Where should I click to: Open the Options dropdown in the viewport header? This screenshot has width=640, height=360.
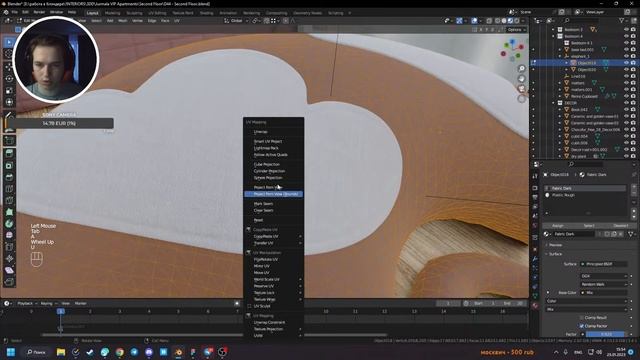point(516,29)
